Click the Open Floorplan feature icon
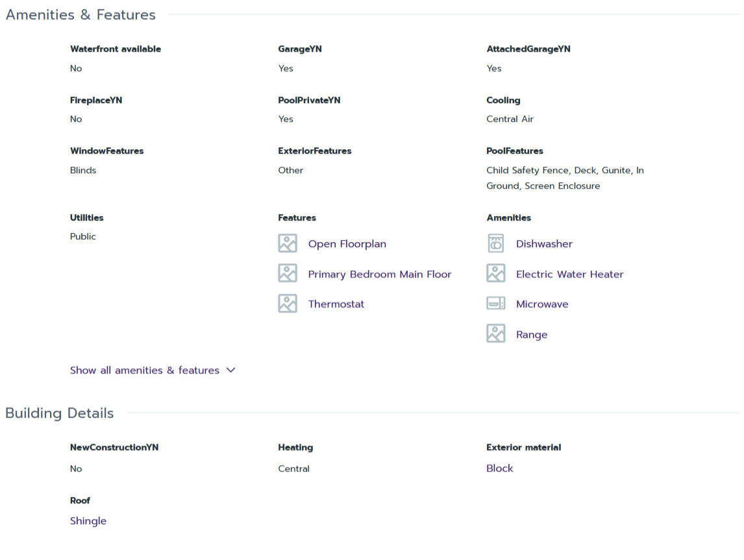Screen dimensions: 744x560 [x=288, y=243]
